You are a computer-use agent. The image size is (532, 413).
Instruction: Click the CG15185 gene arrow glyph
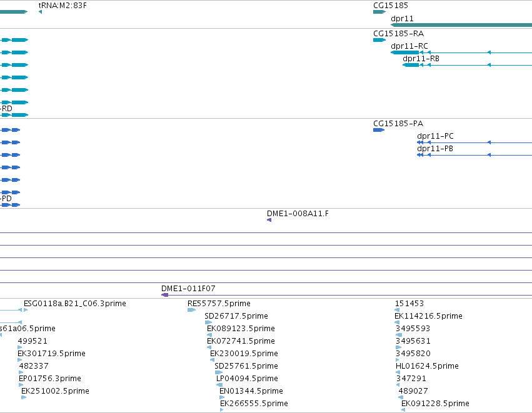[379, 12]
